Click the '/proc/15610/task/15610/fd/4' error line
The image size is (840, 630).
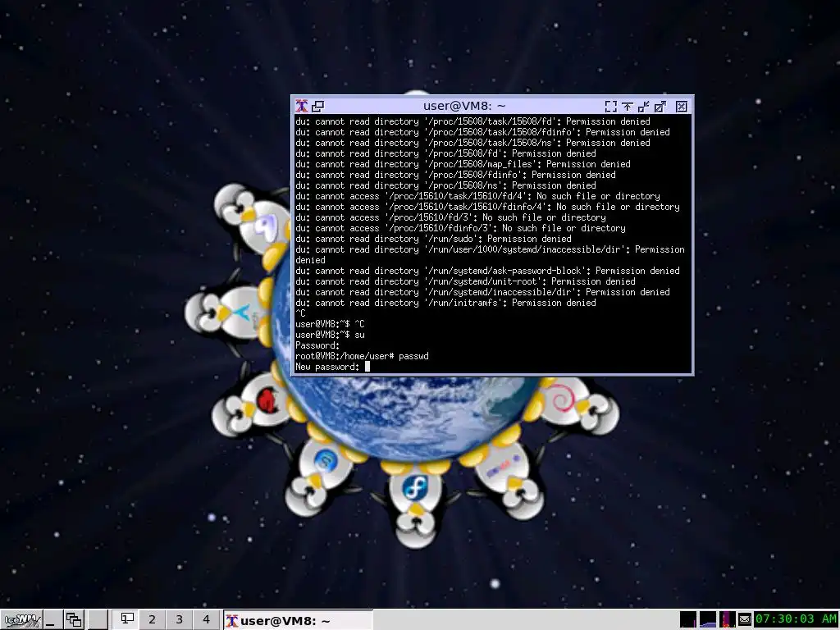pos(477,196)
